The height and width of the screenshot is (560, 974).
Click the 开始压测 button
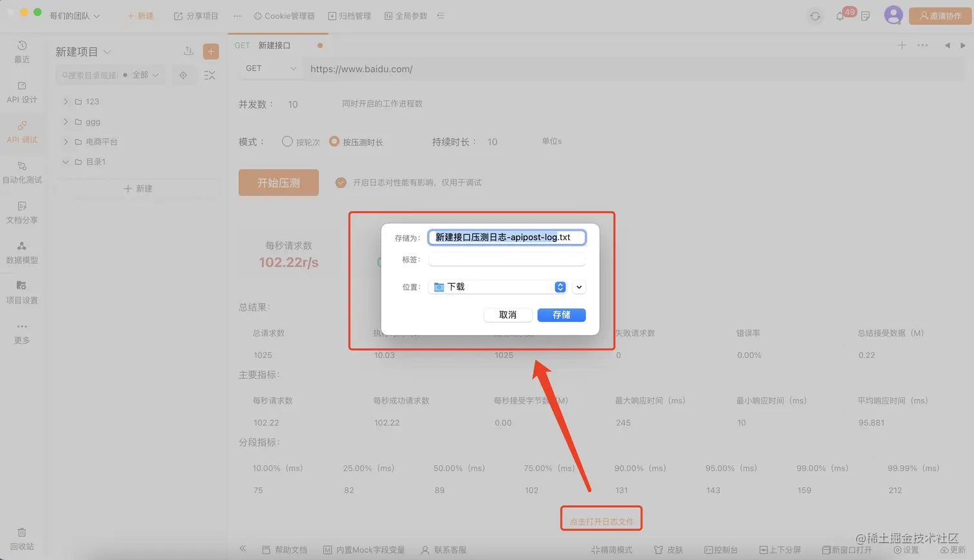click(x=278, y=183)
